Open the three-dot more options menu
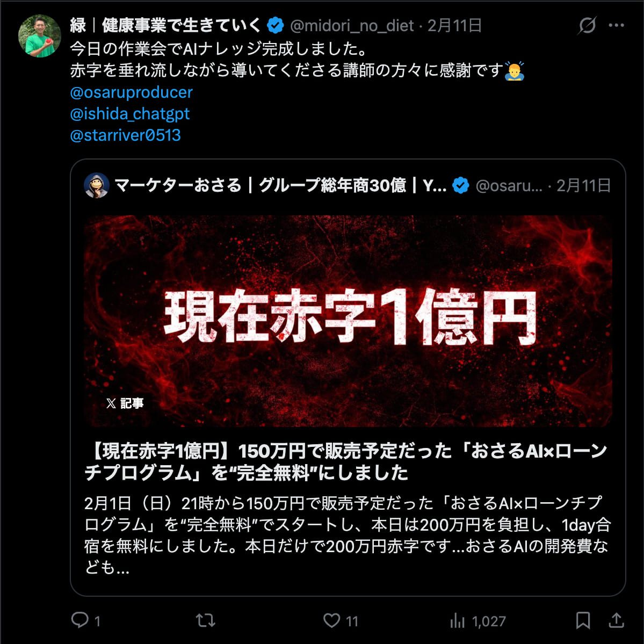The width and height of the screenshot is (644, 644). tap(616, 25)
